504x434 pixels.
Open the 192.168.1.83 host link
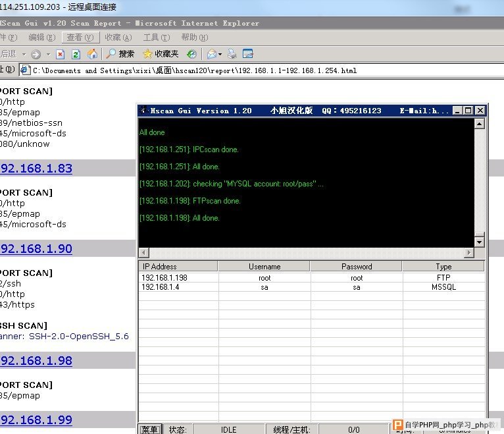coord(36,168)
